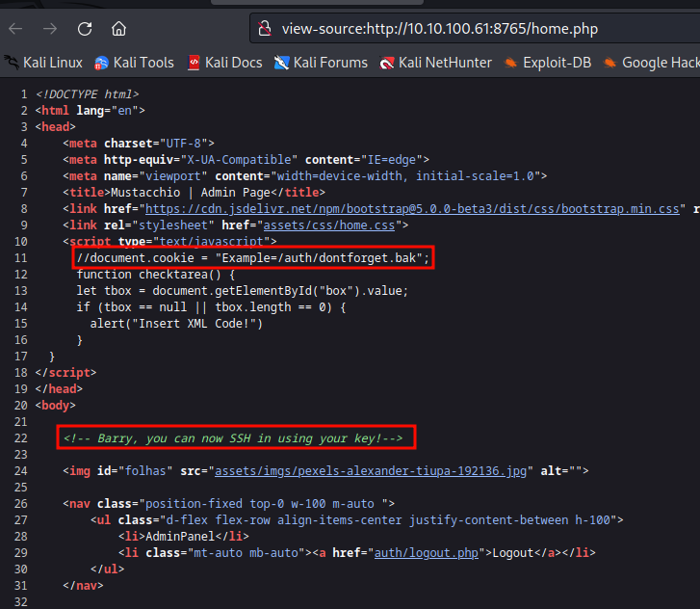Click the closing script tag
Screen dimensions: 700x609
tap(66, 373)
